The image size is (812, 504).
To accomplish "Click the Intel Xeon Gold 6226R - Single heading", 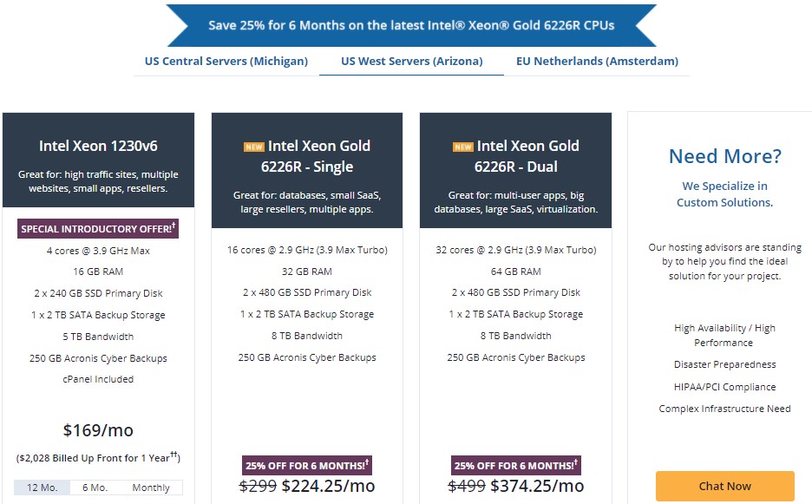I will (318, 156).
